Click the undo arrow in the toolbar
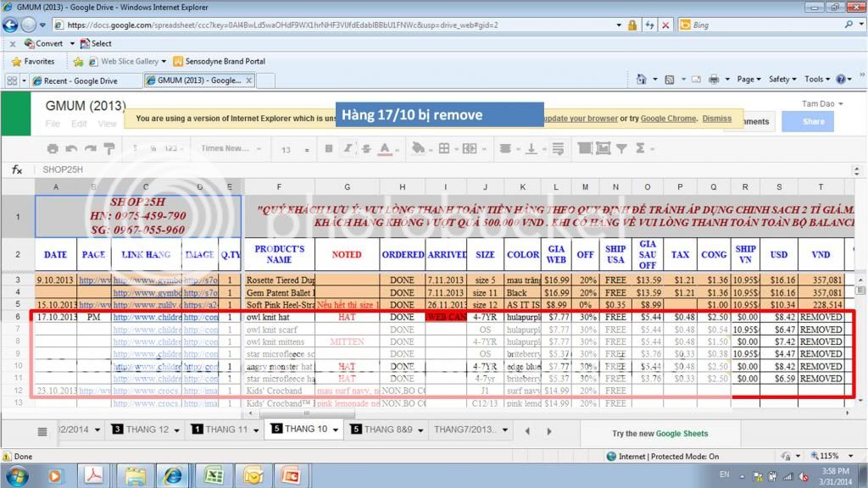This screenshot has height=488, width=868. coord(71,148)
